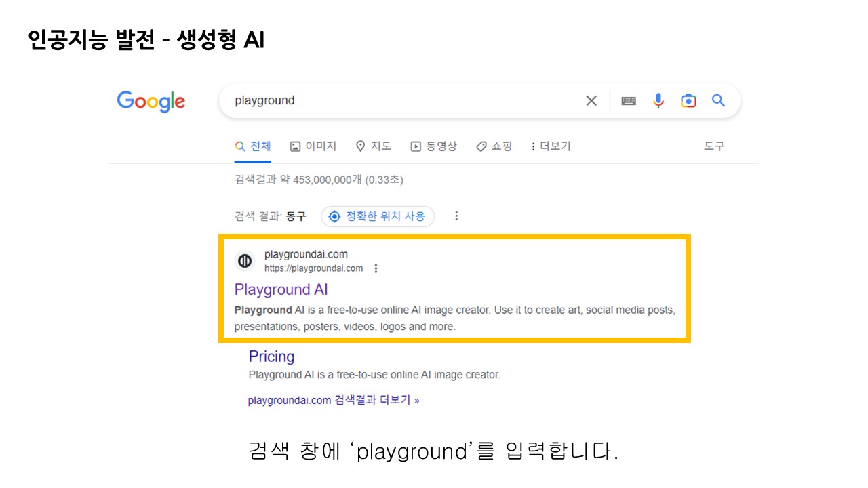Click the 정확한 위치 사용 button
This screenshot has height=488, width=868.
coord(378,216)
